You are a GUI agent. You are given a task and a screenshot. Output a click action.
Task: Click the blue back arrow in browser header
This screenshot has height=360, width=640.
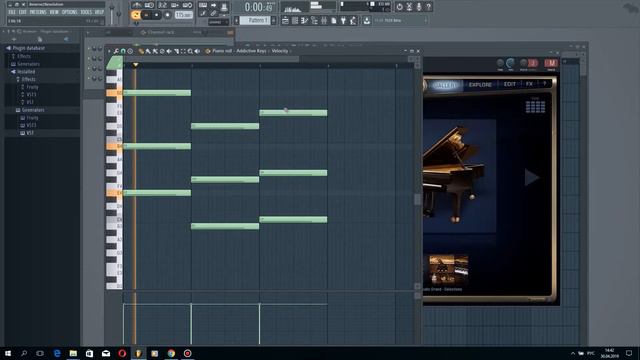point(67,39)
